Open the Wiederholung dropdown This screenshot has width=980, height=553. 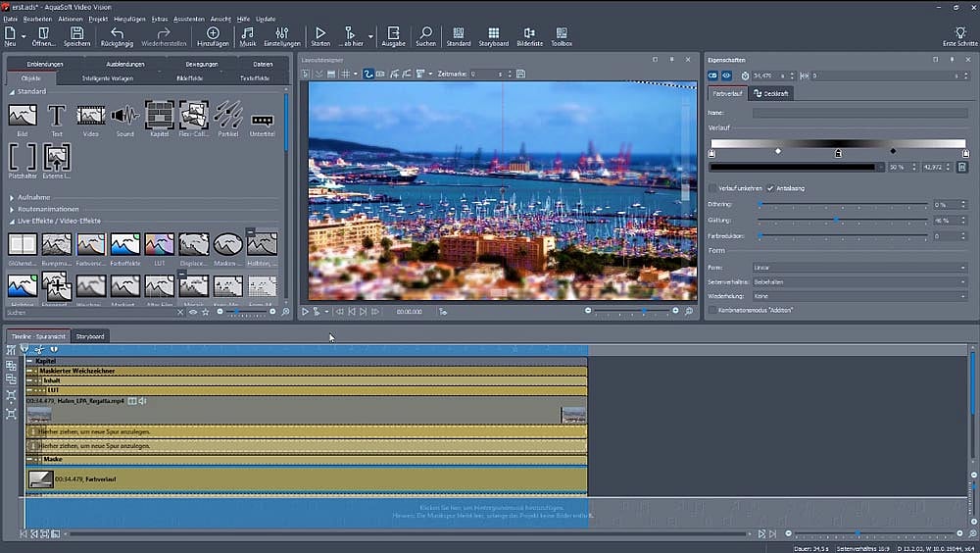(x=859, y=295)
